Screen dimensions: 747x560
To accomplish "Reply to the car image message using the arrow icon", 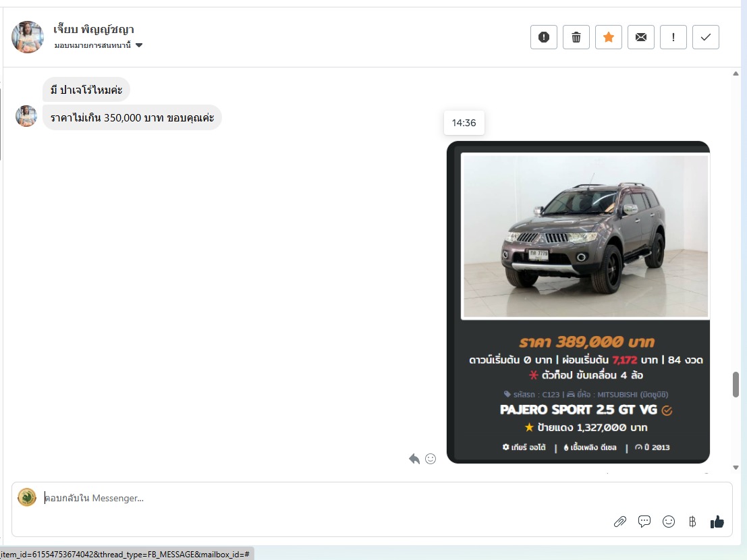I will pos(414,459).
